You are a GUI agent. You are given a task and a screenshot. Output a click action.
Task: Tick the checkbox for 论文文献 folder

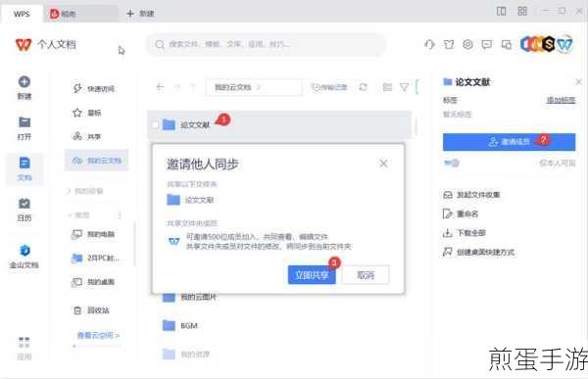coord(155,124)
